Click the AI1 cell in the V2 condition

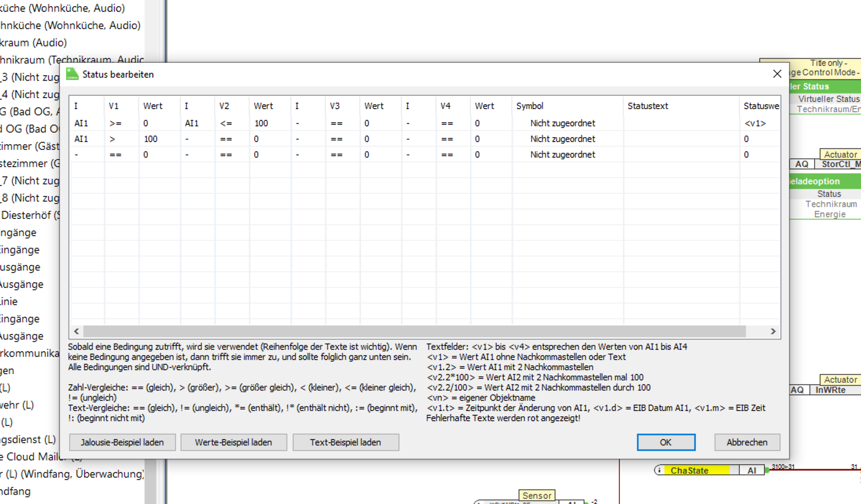pos(192,123)
